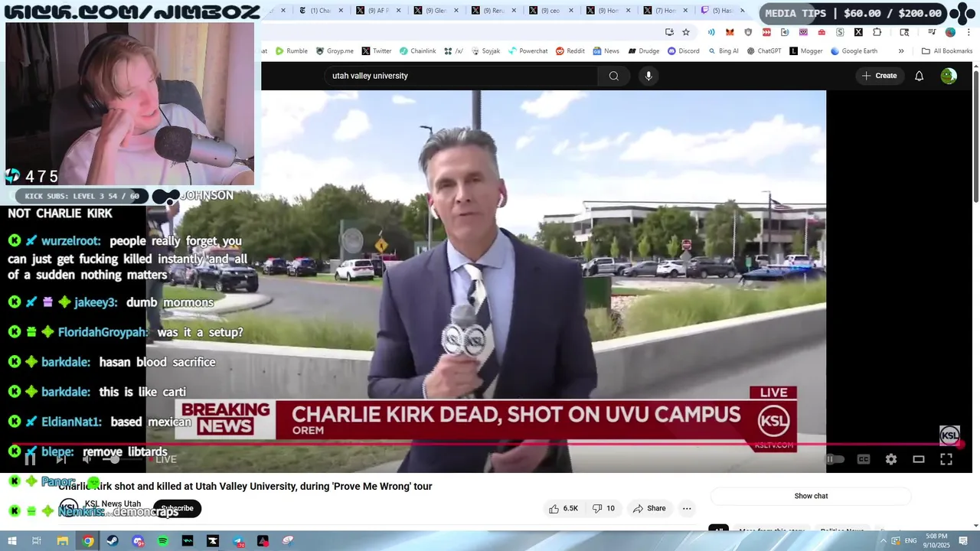The height and width of the screenshot is (551, 980).
Task: Open Telegram from the taskbar
Action: coord(238,541)
